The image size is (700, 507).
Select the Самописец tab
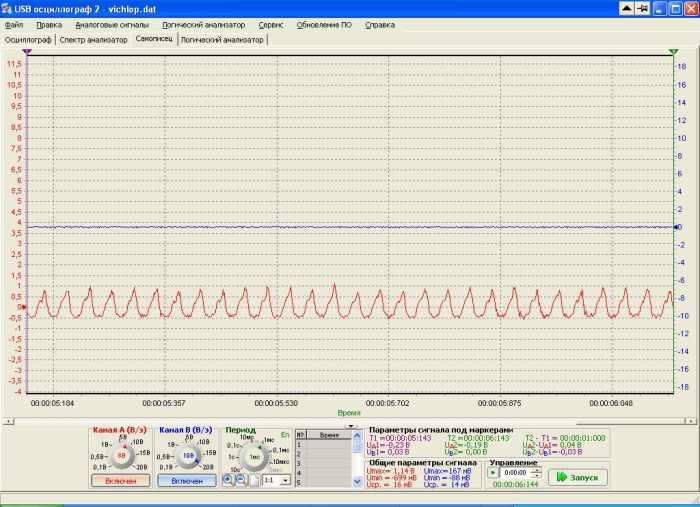coord(154,39)
